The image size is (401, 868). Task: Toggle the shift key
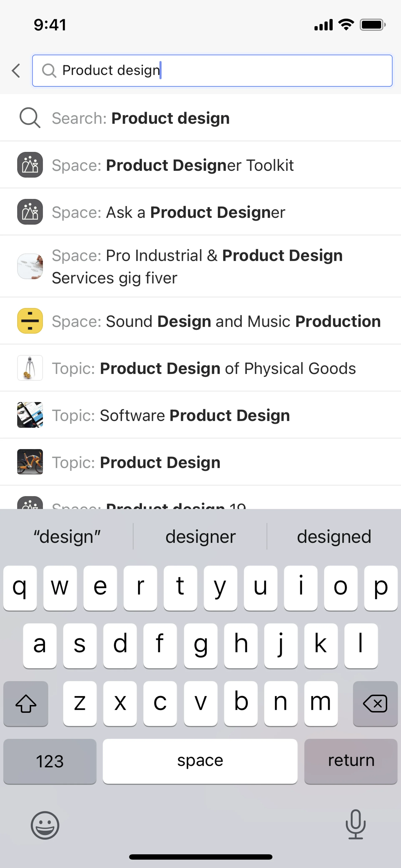(x=26, y=703)
